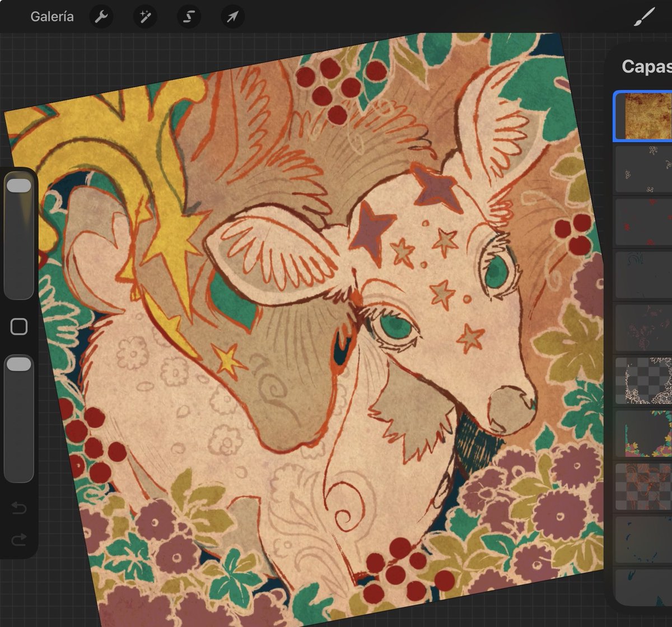Click the redo arrow in sidebar
This screenshot has width=672, height=627.
[x=19, y=540]
